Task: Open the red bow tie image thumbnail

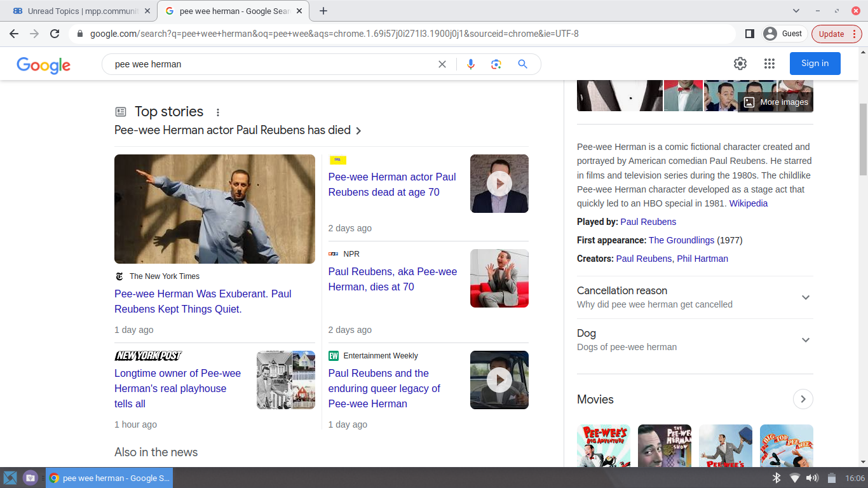Action: coord(683,95)
